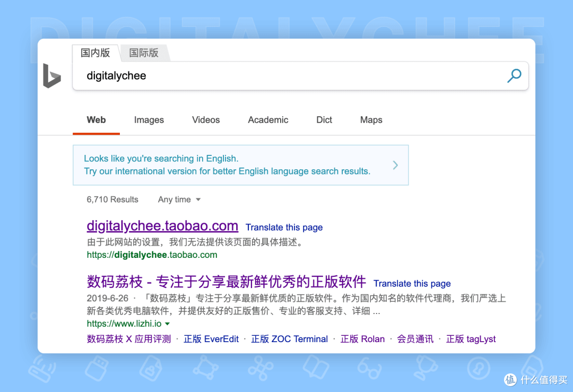Open the 数码荔枝 result title
Screen dimensions: 573x392
pos(226,282)
